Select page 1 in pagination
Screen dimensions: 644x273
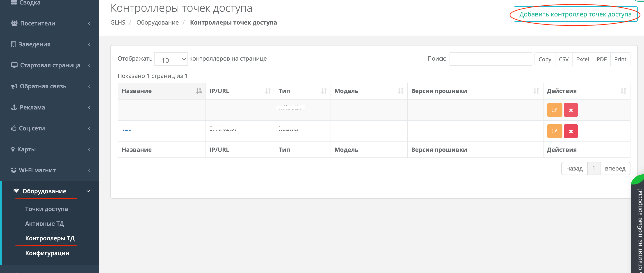tap(594, 168)
